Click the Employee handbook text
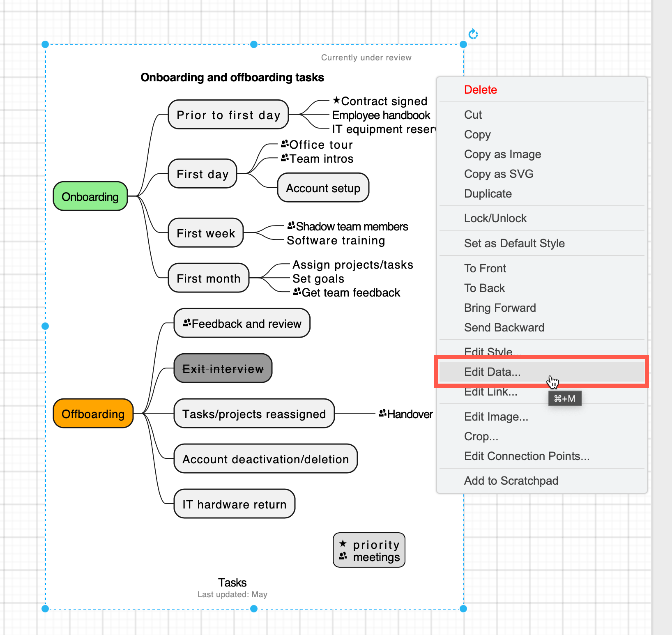Viewport: 672px width, 635px height. coord(381,115)
